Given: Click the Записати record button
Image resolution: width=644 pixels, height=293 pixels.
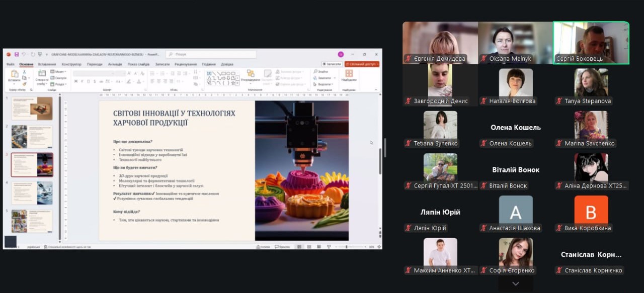Looking at the screenshot, I should click(332, 64).
